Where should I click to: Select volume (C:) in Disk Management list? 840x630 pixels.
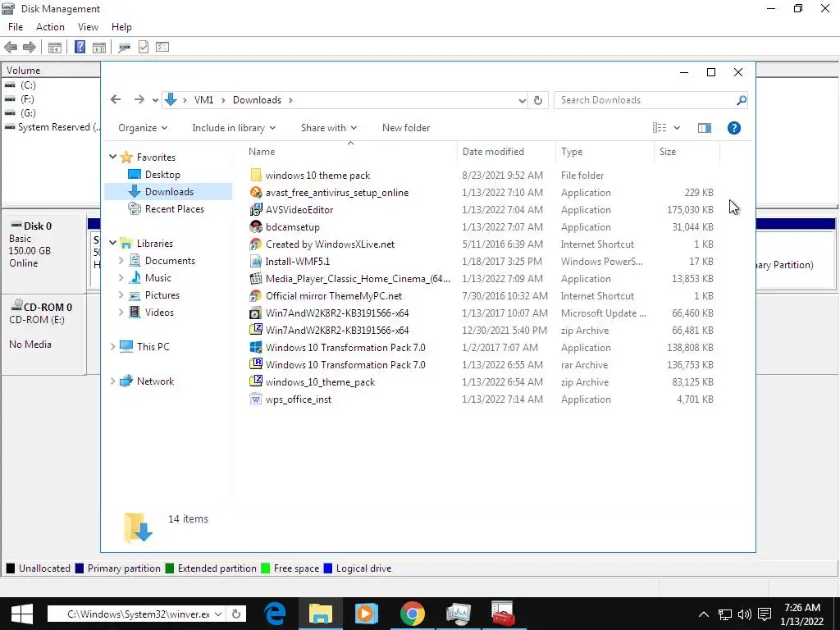coord(28,85)
